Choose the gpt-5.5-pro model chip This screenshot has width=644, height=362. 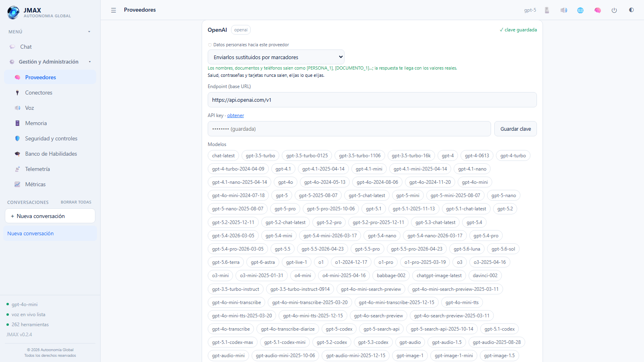click(x=367, y=249)
